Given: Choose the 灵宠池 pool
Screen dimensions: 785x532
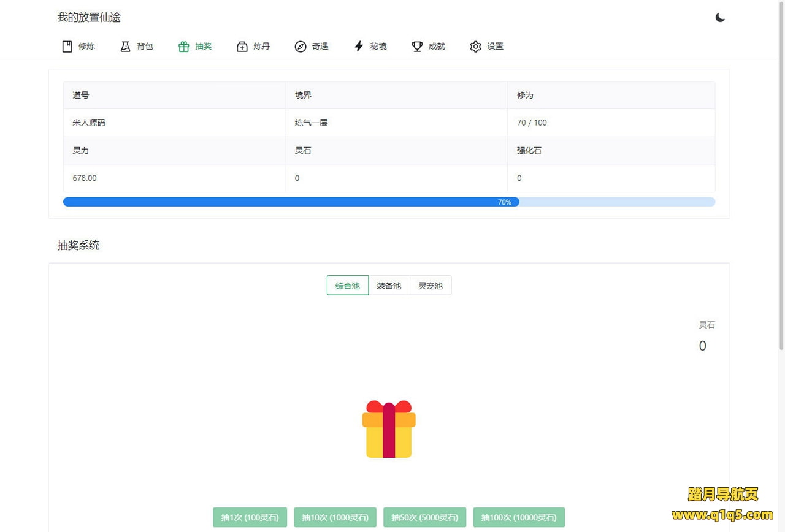Looking at the screenshot, I should (x=431, y=286).
